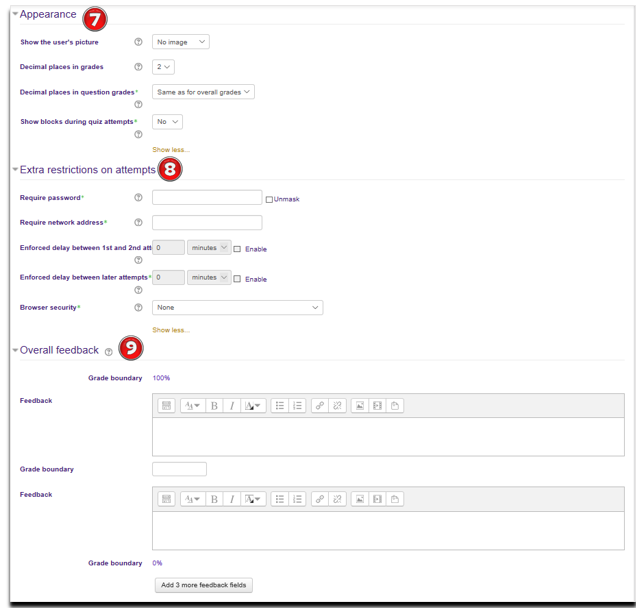Insert link in first feedback editor
Viewport: 636px width, 608px height.
[x=319, y=406]
